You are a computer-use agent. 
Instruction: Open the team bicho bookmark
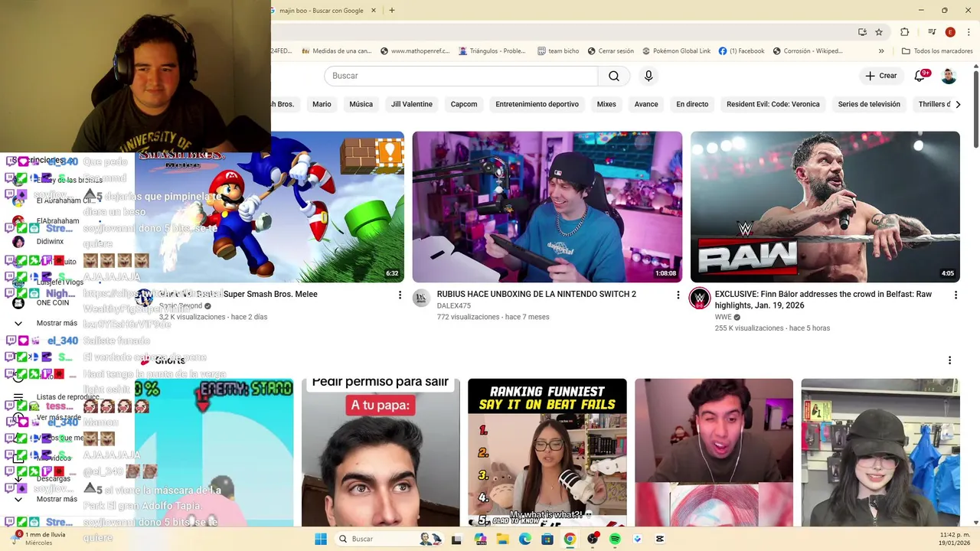(558, 51)
